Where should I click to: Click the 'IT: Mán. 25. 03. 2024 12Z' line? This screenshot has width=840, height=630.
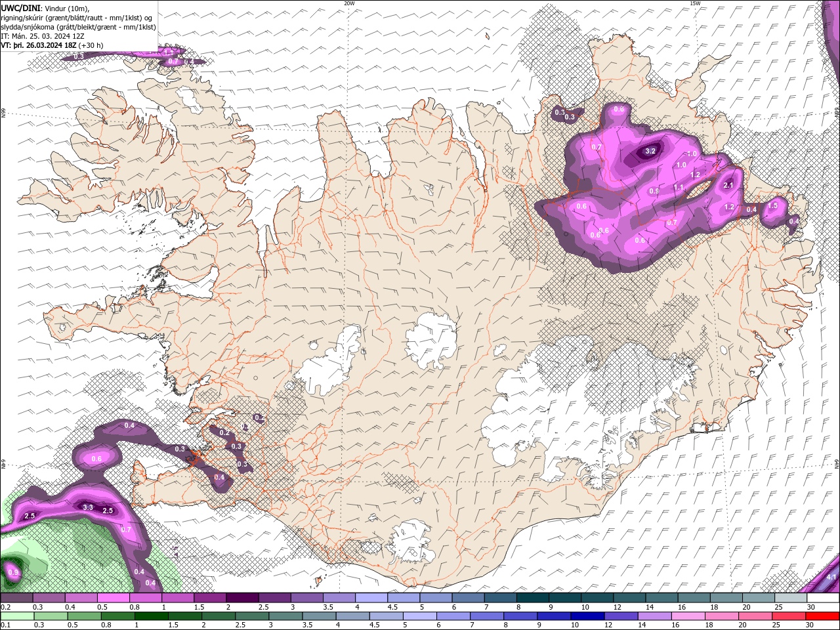[x=43, y=36]
